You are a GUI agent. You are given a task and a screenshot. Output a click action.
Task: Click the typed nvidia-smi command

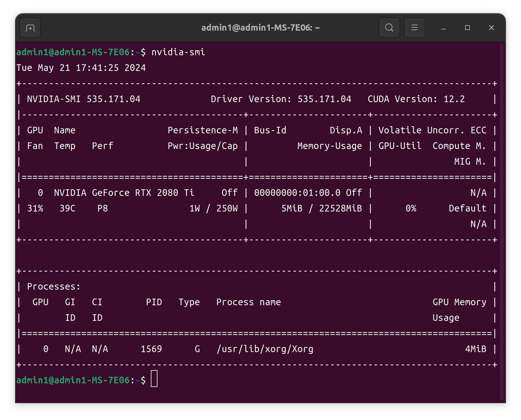pos(178,52)
